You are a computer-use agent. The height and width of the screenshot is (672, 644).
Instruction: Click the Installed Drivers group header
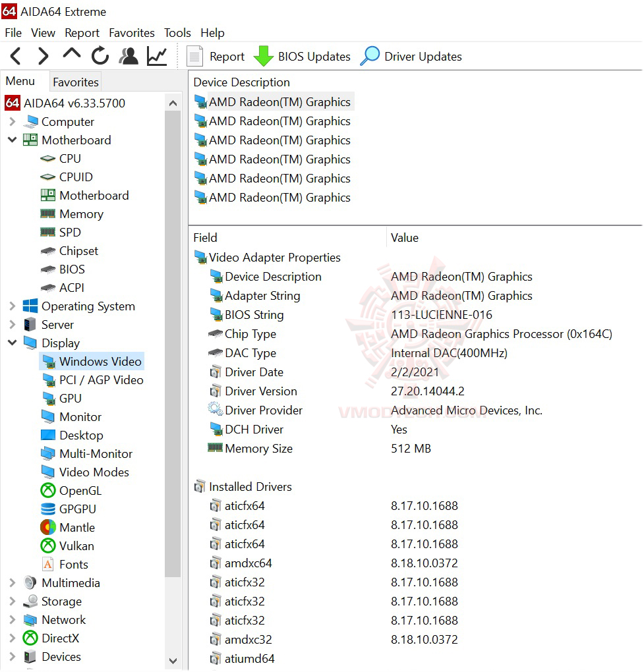coord(243,486)
